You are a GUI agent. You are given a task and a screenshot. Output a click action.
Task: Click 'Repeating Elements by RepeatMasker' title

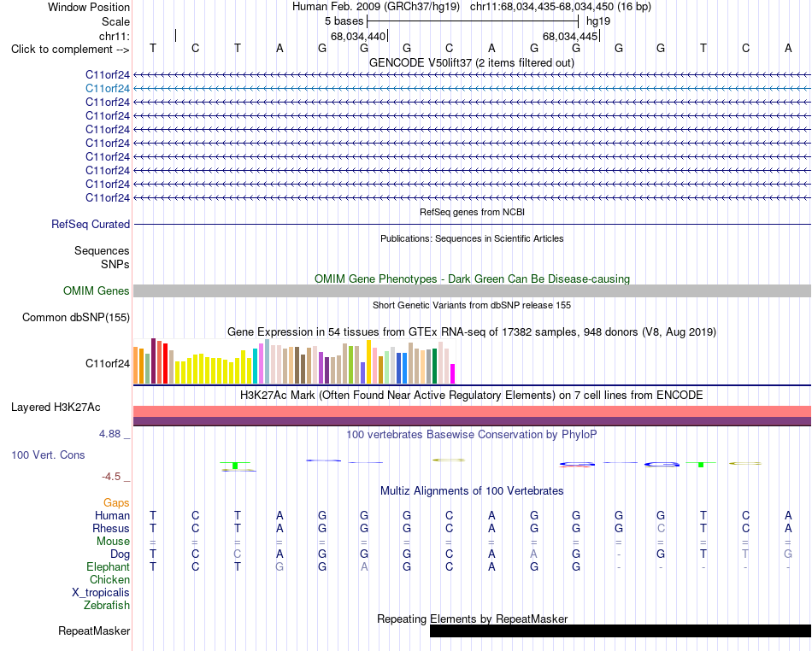tap(472, 619)
